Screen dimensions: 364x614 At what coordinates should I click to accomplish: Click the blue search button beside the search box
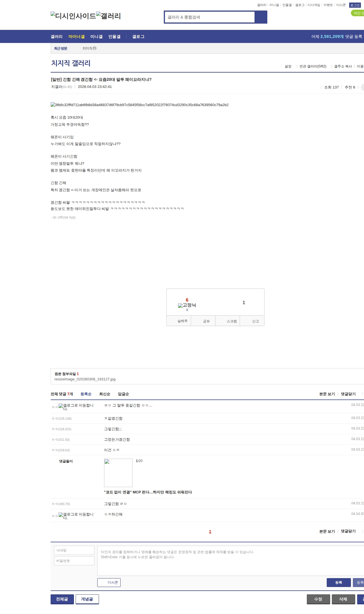click(x=261, y=17)
